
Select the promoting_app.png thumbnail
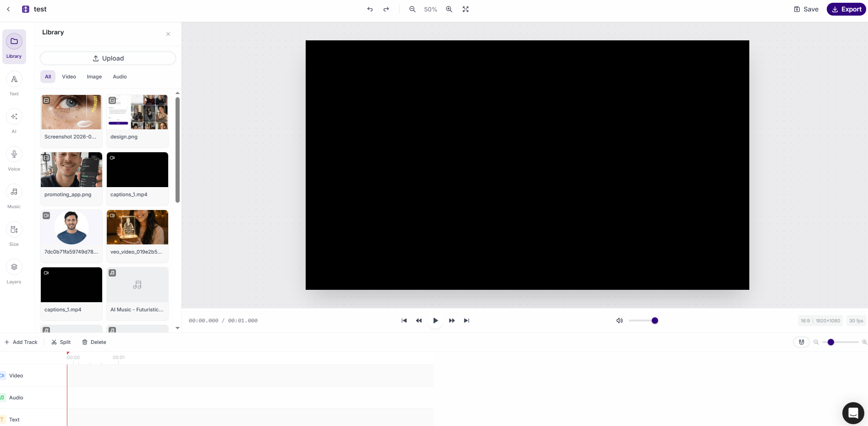click(71, 170)
